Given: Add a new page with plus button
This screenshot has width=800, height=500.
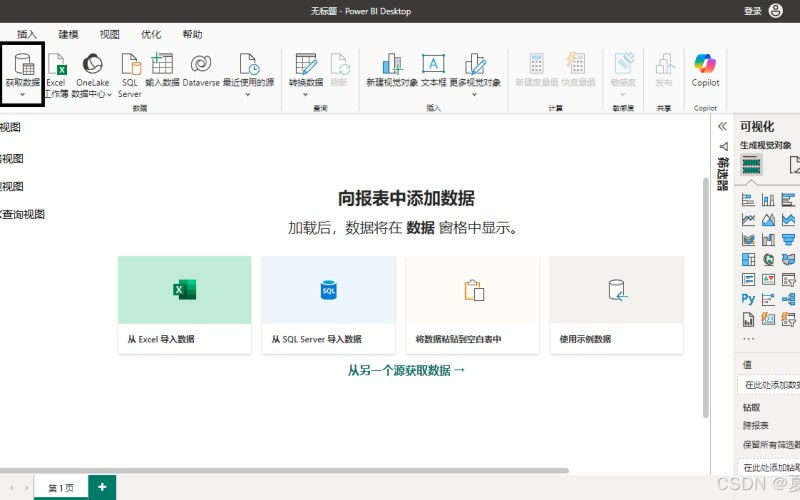Looking at the screenshot, I should [102, 487].
